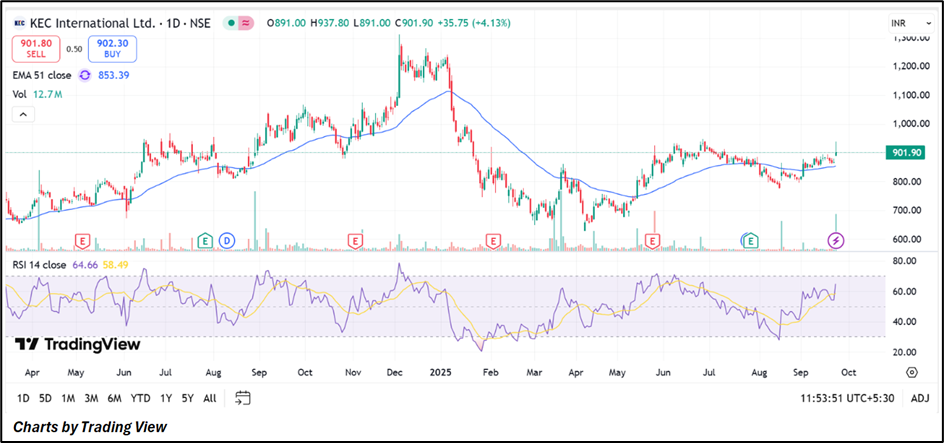The height and width of the screenshot is (443, 944).
Task: Open the blue D dividend marker
Action: (x=227, y=241)
